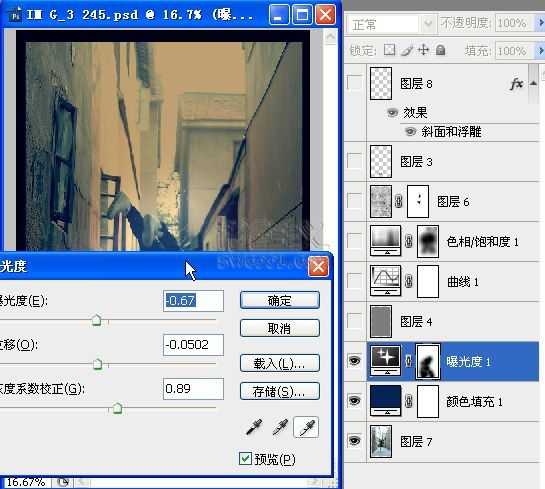
Task: Select the 曲线 1 layer mask thumbnail
Action: (x=428, y=281)
